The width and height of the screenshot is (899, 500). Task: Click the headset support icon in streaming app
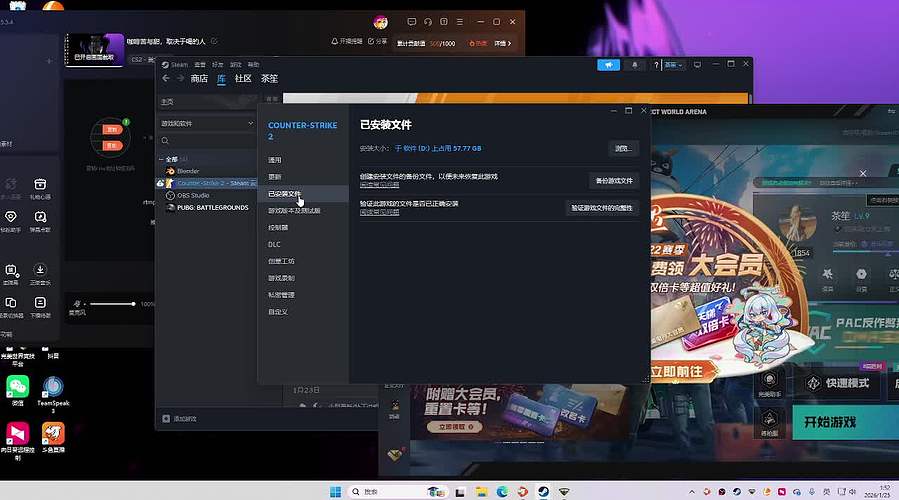428,22
